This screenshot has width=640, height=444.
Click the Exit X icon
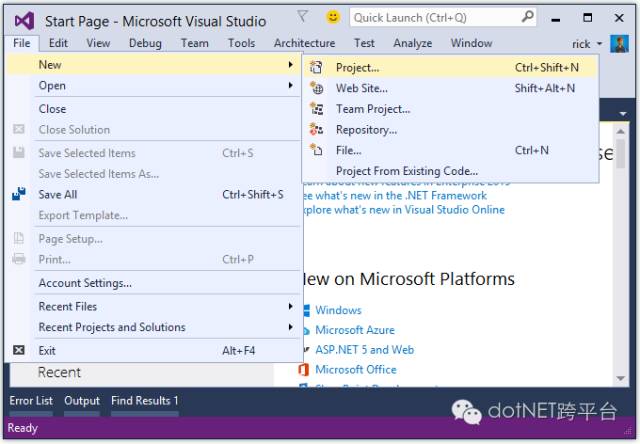coord(19,350)
